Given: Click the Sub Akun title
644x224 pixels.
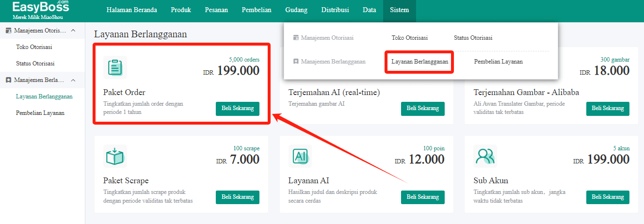Looking at the screenshot, I should click(491, 181).
